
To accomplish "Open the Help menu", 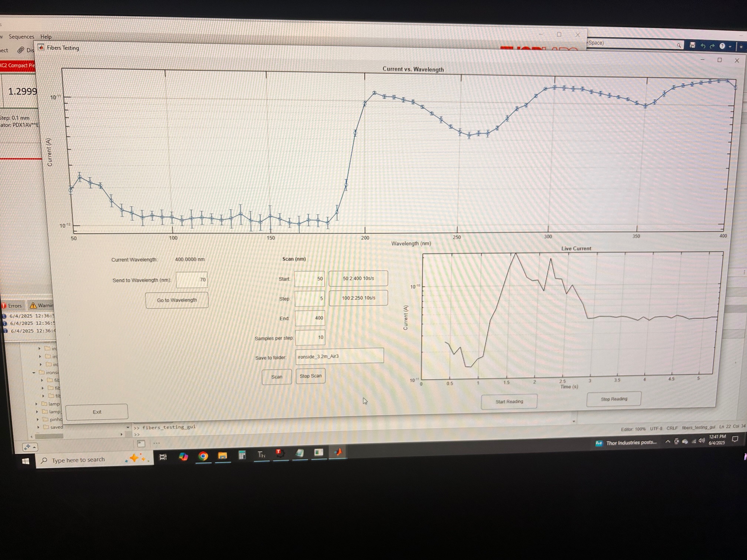I will click(46, 37).
